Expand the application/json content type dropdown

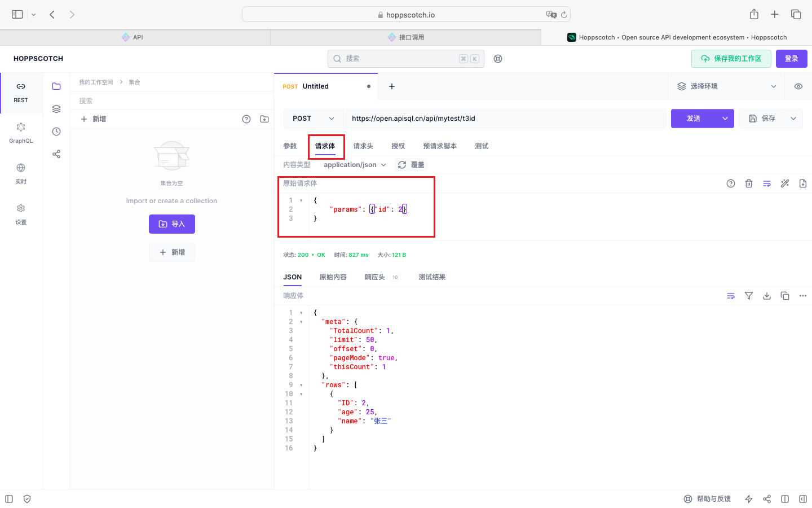tap(355, 165)
